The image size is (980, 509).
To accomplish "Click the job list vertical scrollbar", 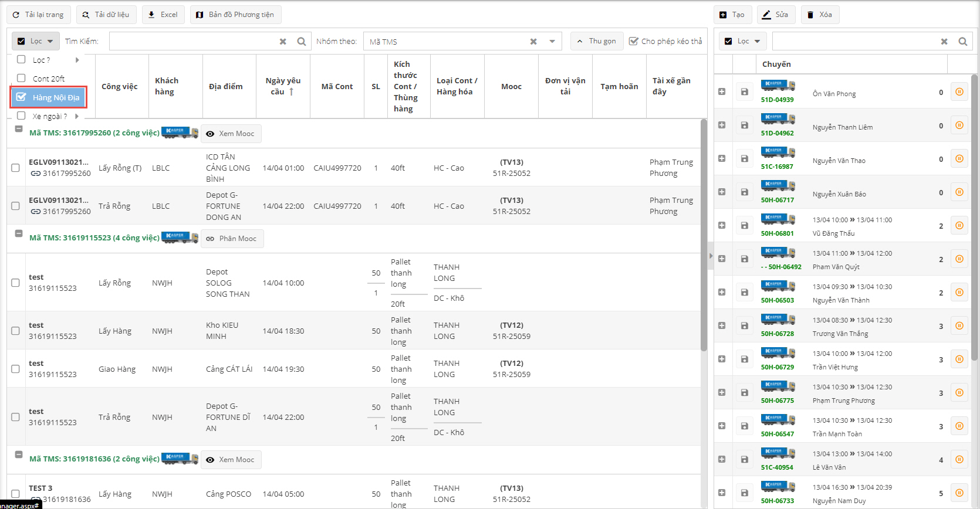I will pos(704,235).
